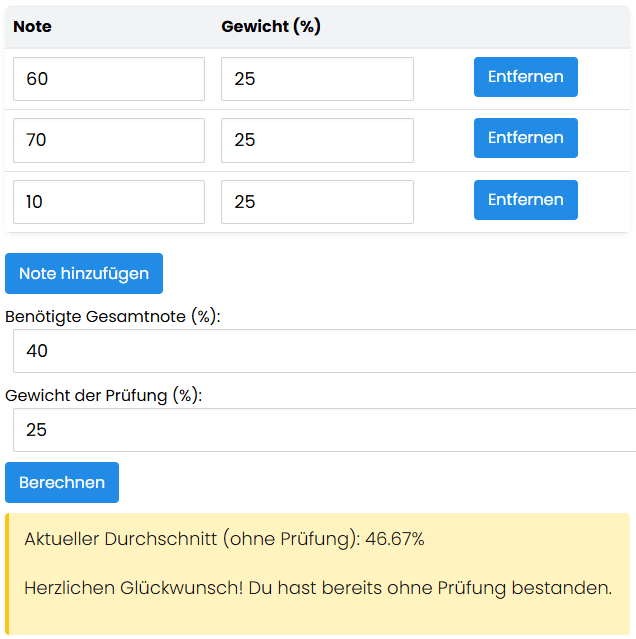Click the Herzlichen Glückwunsch message
Image resolution: width=636 pixels, height=639 pixels.
coord(317,588)
